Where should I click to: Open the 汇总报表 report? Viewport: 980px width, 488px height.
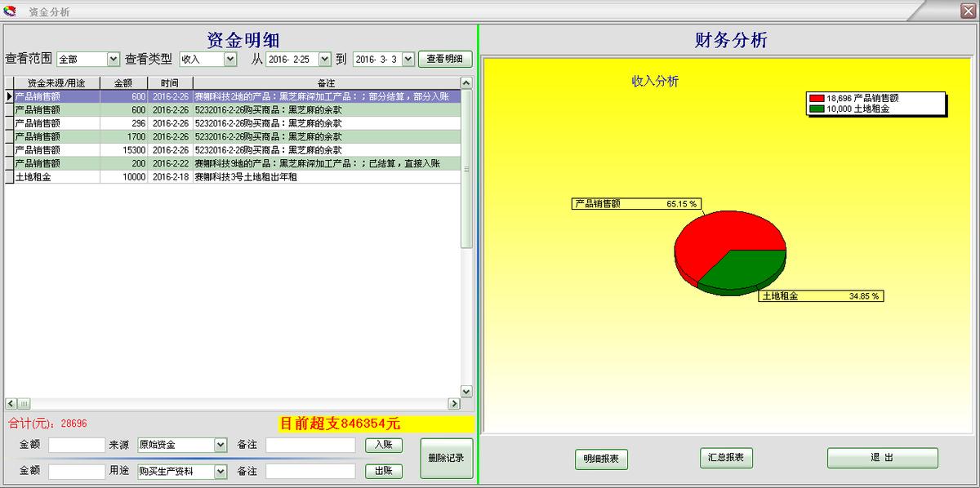(x=725, y=458)
